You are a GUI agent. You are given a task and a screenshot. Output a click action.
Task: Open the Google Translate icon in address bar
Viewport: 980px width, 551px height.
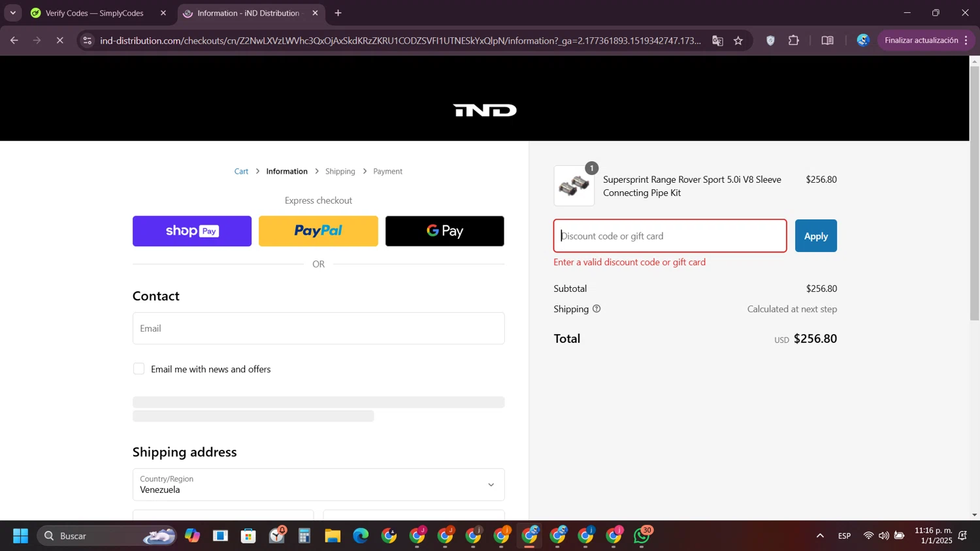coord(717,40)
